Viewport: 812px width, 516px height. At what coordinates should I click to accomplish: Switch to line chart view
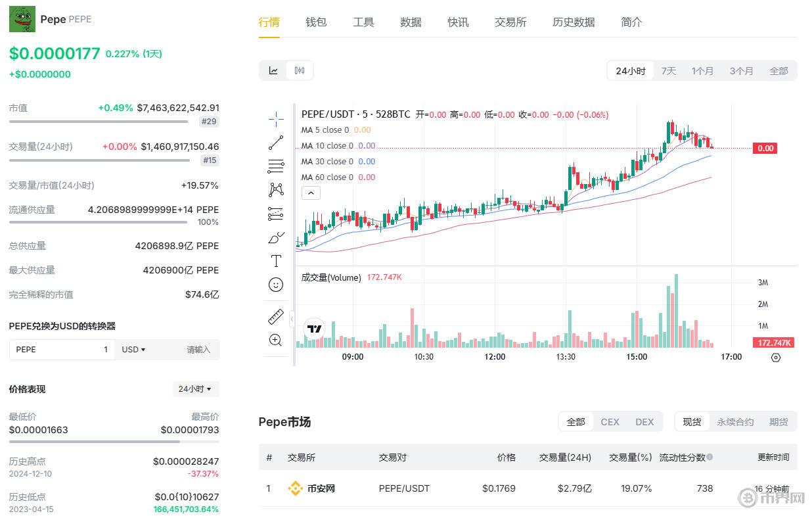point(273,71)
